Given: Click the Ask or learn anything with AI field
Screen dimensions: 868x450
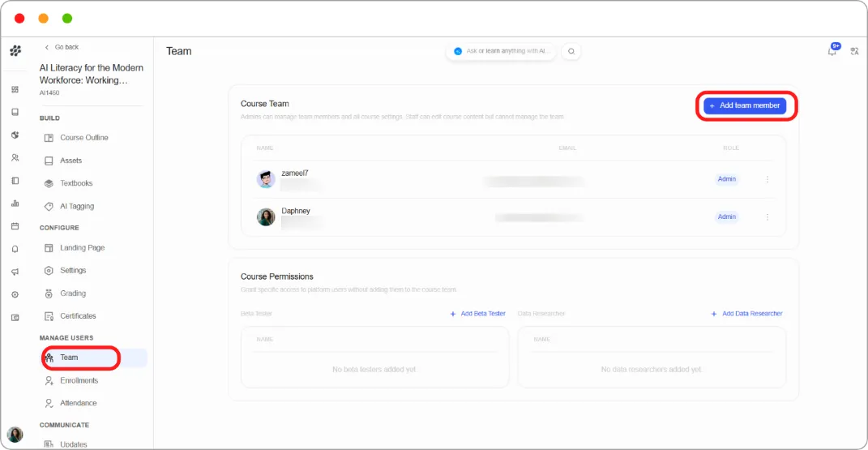Looking at the screenshot, I should pos(501,51).
